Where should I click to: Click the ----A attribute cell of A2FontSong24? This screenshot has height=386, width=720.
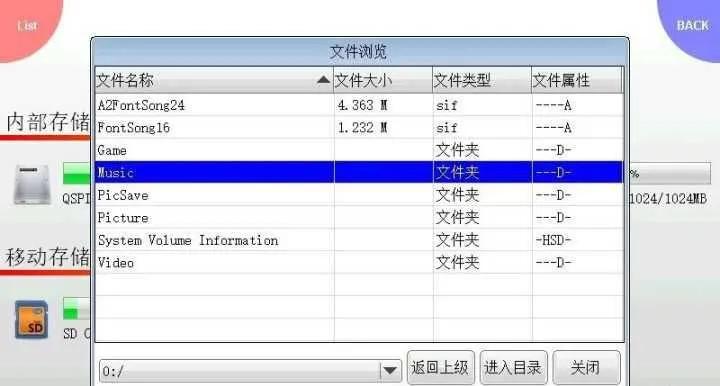click(x=578, y=105)
